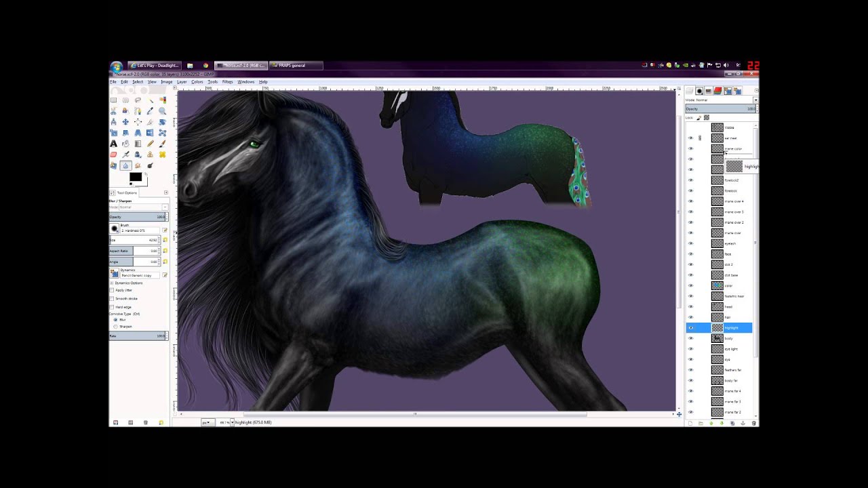Enable the Apply Jitter checkbox
Screen dimensions: 868x488
pyautogui.click(x=112, y=290)
